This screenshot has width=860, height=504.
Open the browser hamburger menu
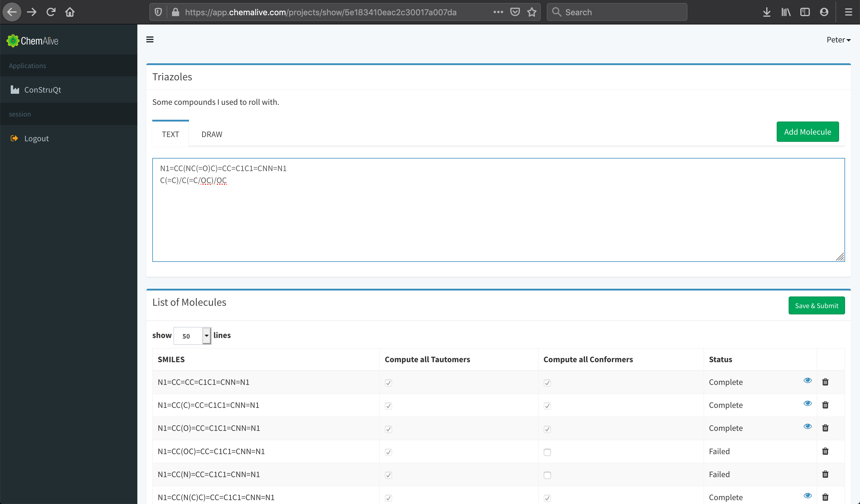(x=849, y=12)
